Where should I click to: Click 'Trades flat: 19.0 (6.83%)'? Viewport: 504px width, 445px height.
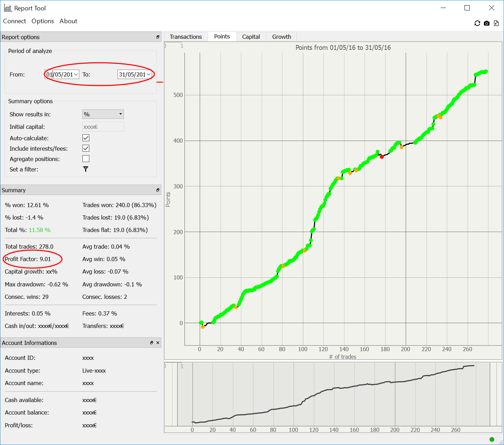coord(115,230)
